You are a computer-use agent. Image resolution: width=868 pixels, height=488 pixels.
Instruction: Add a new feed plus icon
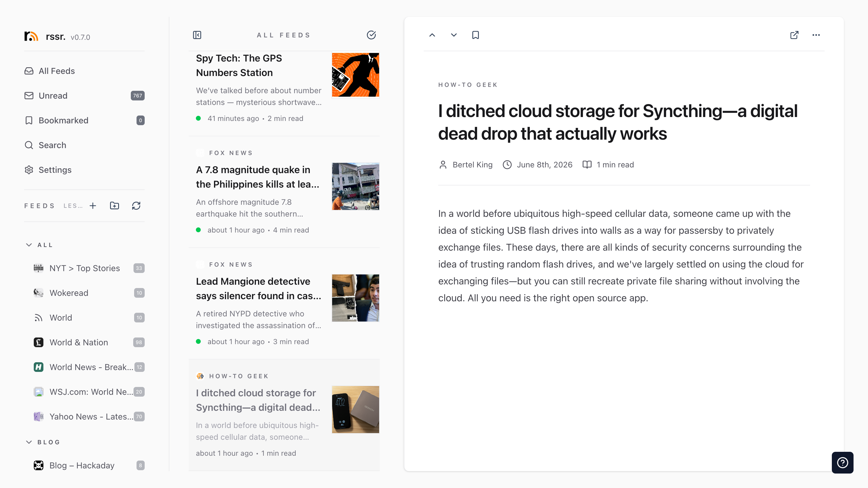[93, 206]
